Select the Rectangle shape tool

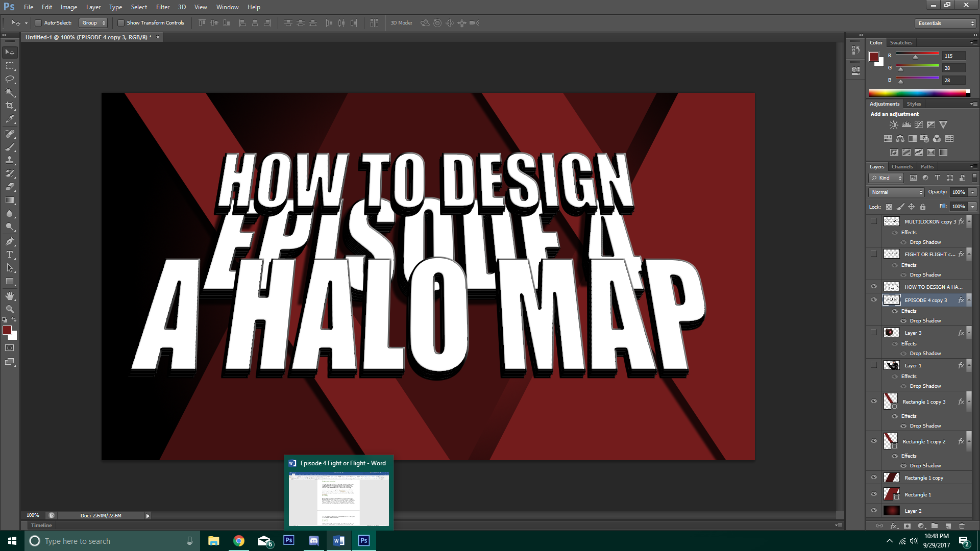10,281
